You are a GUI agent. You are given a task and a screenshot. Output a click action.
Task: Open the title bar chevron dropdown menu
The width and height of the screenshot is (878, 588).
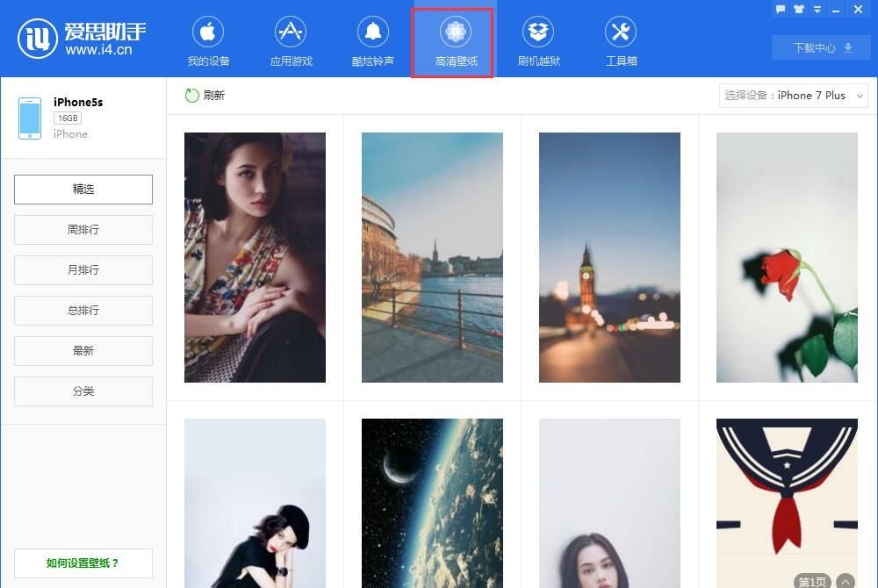817,9
